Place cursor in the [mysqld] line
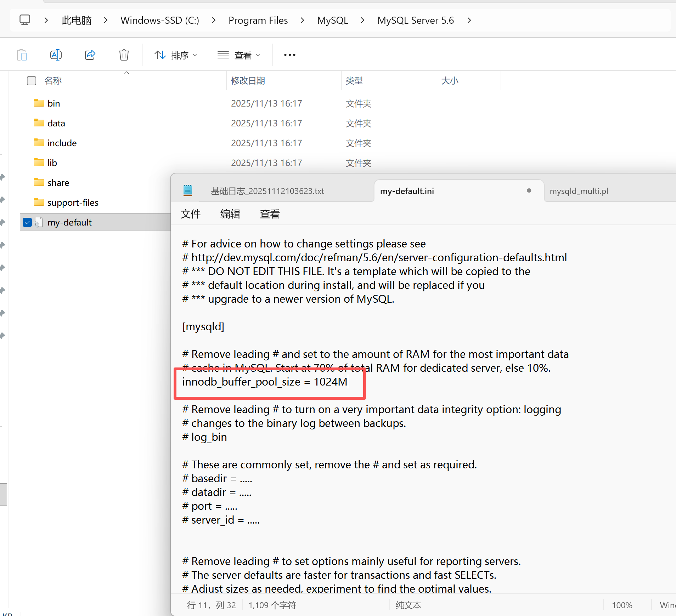 click(203, 326)
